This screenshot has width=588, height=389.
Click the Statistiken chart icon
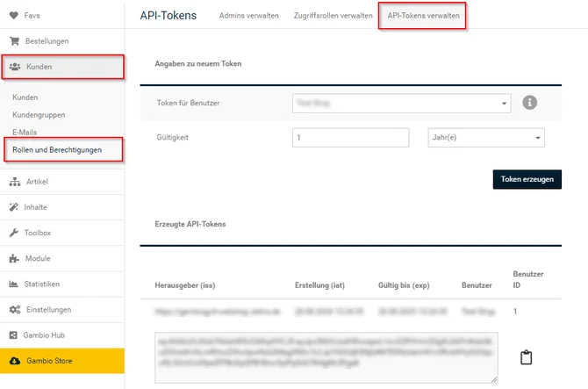(13, 284)
